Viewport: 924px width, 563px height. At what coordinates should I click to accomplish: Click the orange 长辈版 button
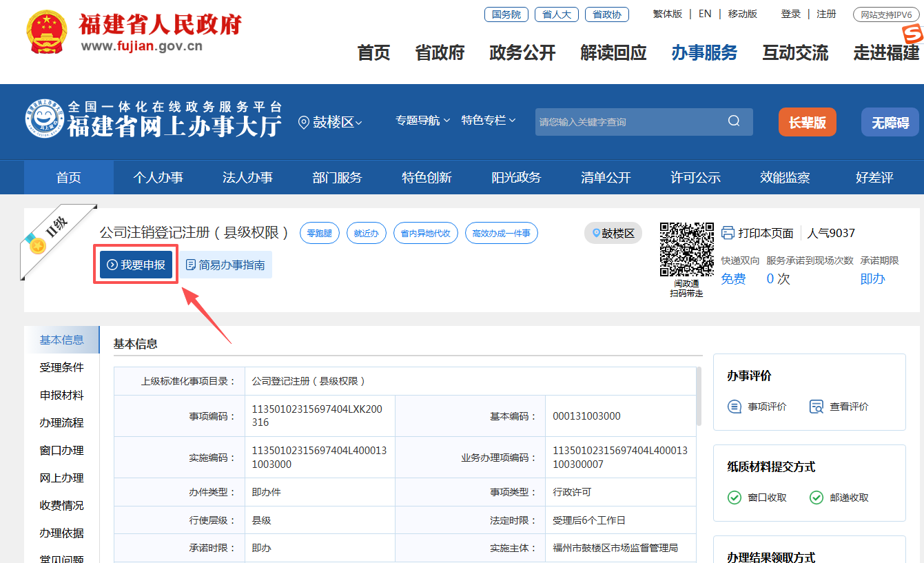pos(807,123)
